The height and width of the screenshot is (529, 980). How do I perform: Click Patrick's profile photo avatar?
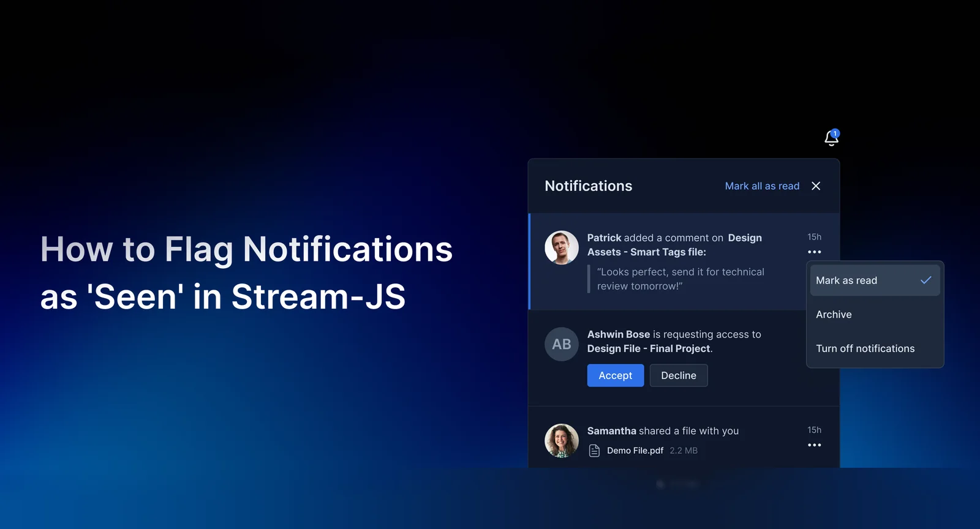pos(562,247)
